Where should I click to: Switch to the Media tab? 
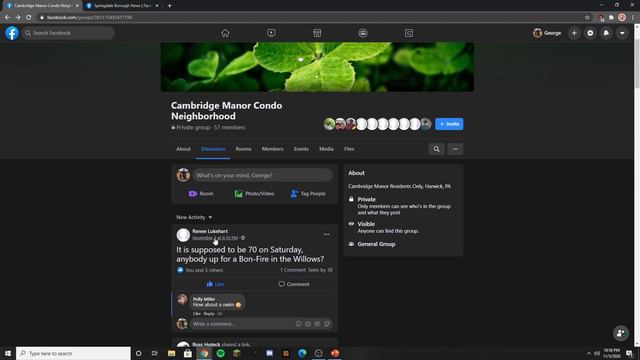(326, 149)
